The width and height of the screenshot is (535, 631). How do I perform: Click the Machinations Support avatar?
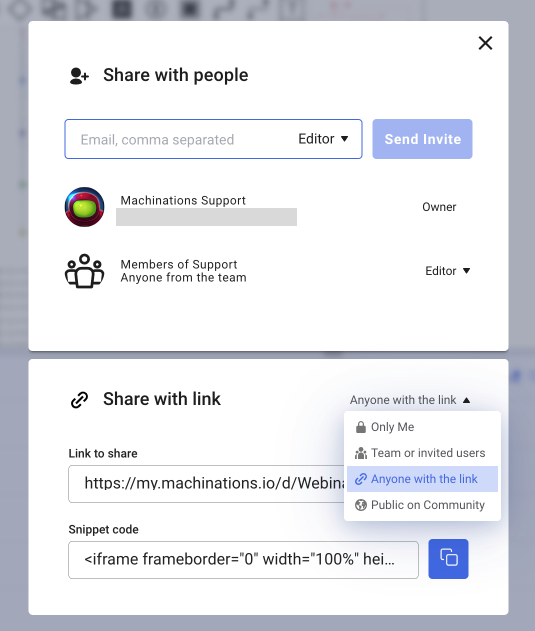coord(85,207)
